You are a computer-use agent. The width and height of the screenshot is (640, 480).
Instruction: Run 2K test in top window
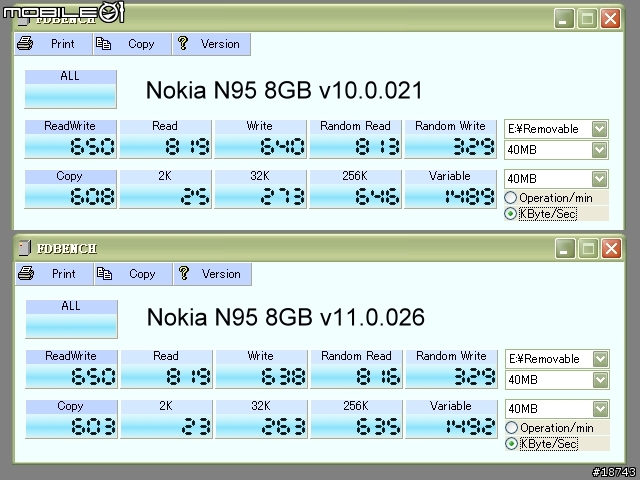pos(165,189)
